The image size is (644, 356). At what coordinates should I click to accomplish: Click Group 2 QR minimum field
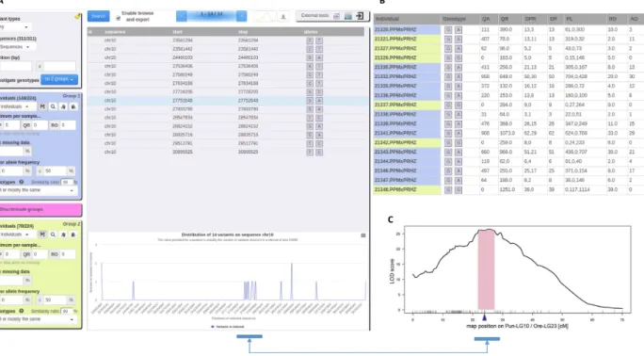[x=40, y=254]
